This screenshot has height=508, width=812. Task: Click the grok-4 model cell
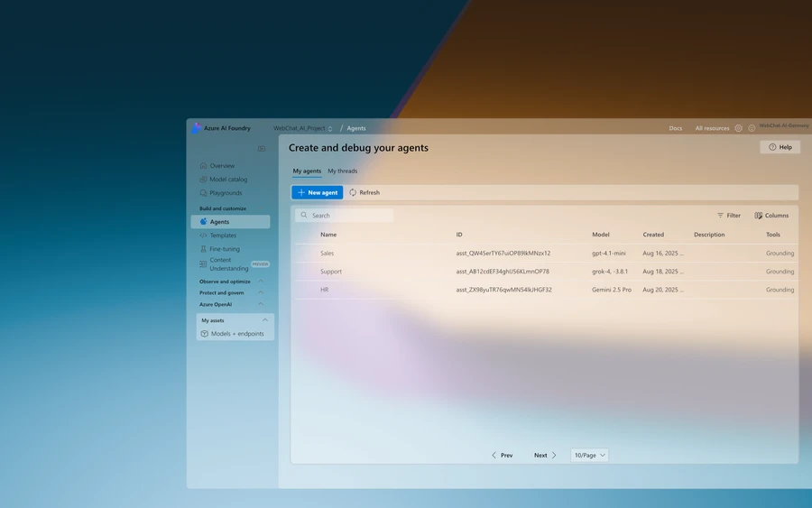610,272
